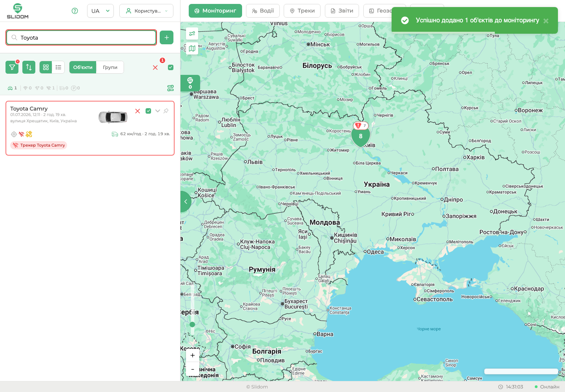Zoom out the map with minus
The width and height of the screenshot is (565, 392).
coord(193,369)
